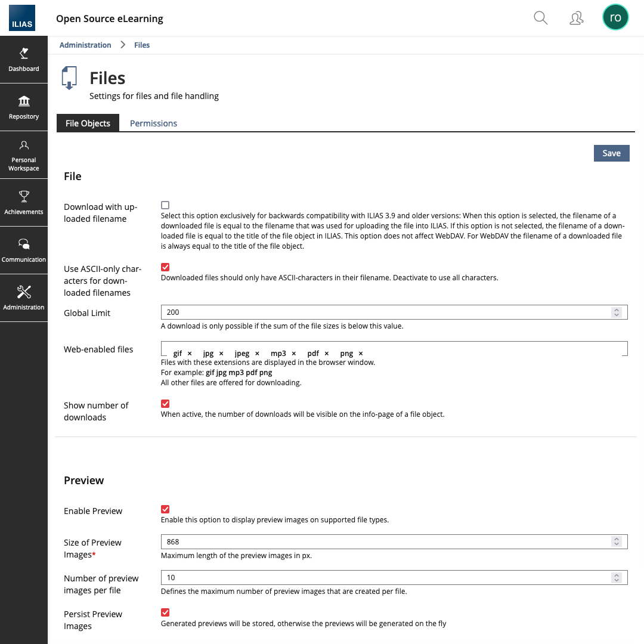The height and width of the screenshot is (644, 644).
Task: Click the Files breadcrumb link
Action: coord(142,45)
